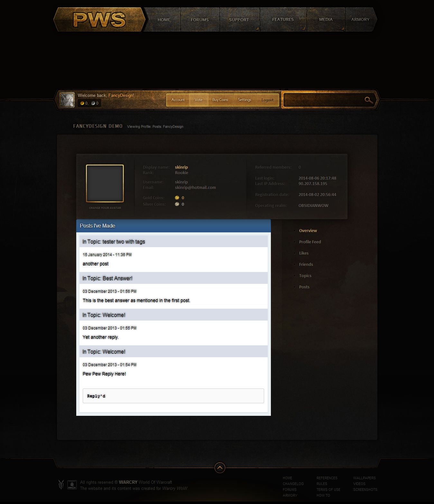Viewport: 434px width, 504px height.
Task: Click the scroll-to-top arrow icon
Action: pos(220,467)
